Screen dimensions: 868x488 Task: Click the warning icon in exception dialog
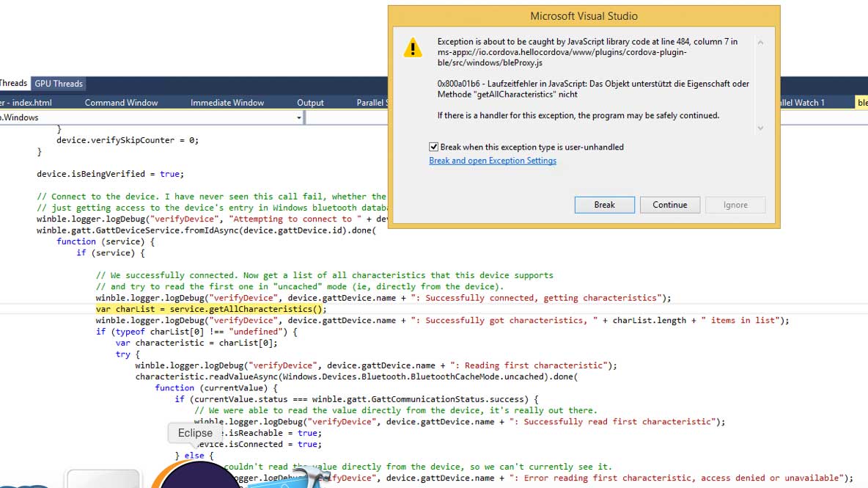point(413,48)
